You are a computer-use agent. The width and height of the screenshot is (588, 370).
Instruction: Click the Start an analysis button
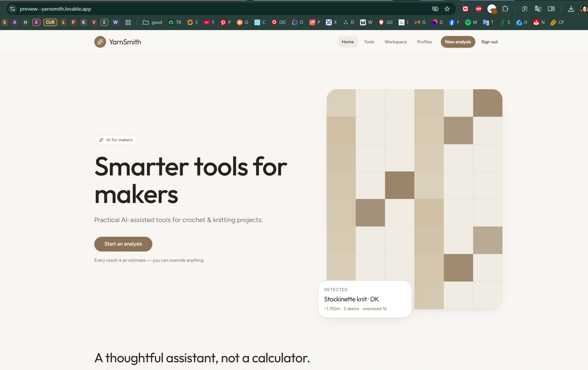pyautogui.click(x=123, y=244)
